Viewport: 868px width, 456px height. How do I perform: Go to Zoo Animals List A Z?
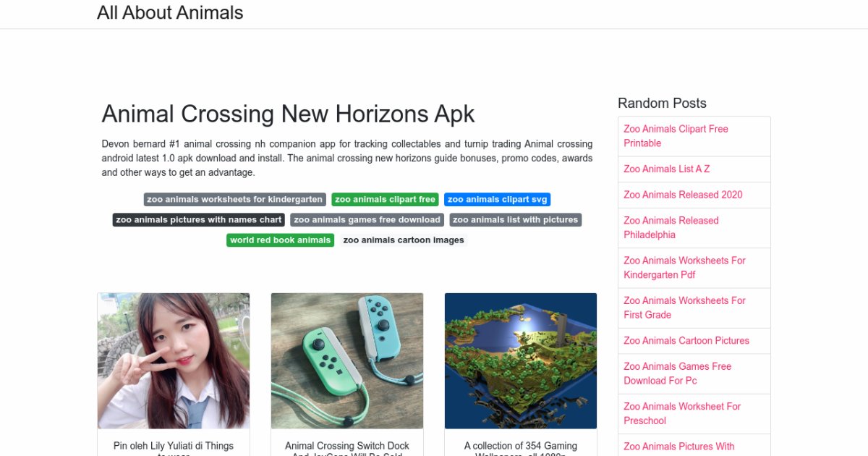(x=666, y=169)
